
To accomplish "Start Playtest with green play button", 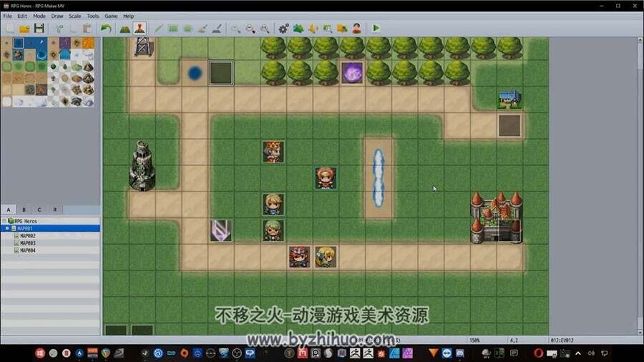I will (x=376, y=29).
